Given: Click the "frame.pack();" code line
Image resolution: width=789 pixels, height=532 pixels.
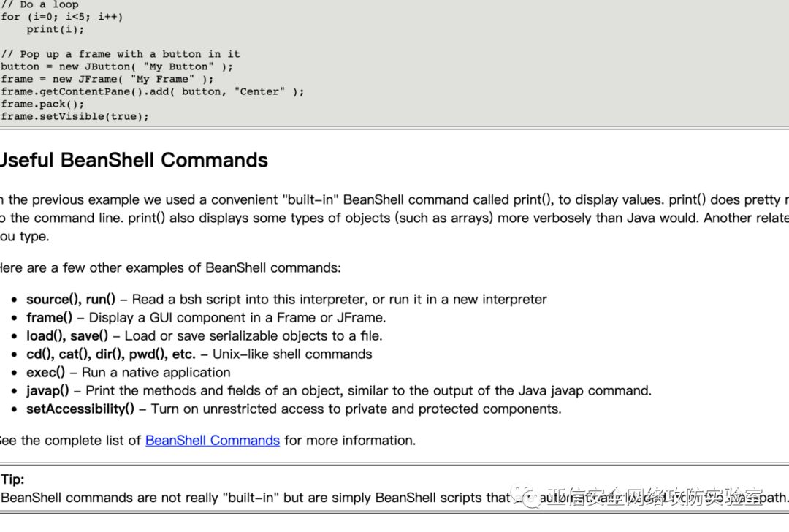Looking at the screenshot, I should [42, 104].
